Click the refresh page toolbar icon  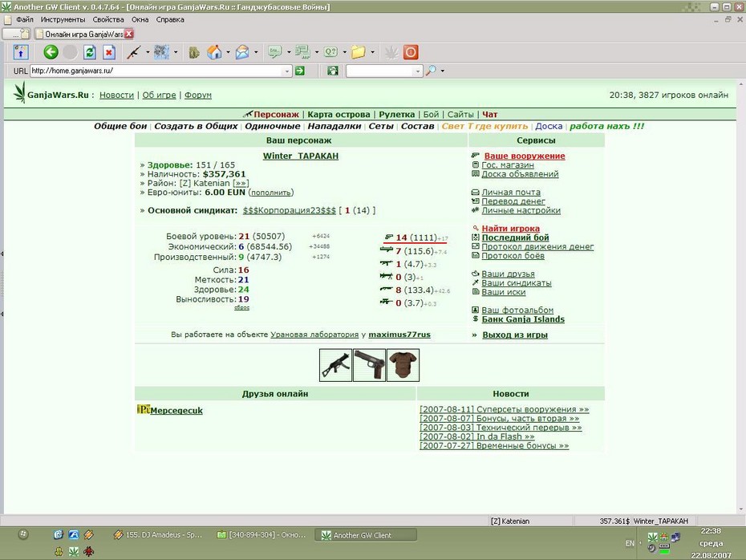pyautogui.click(x=90, y=52)
